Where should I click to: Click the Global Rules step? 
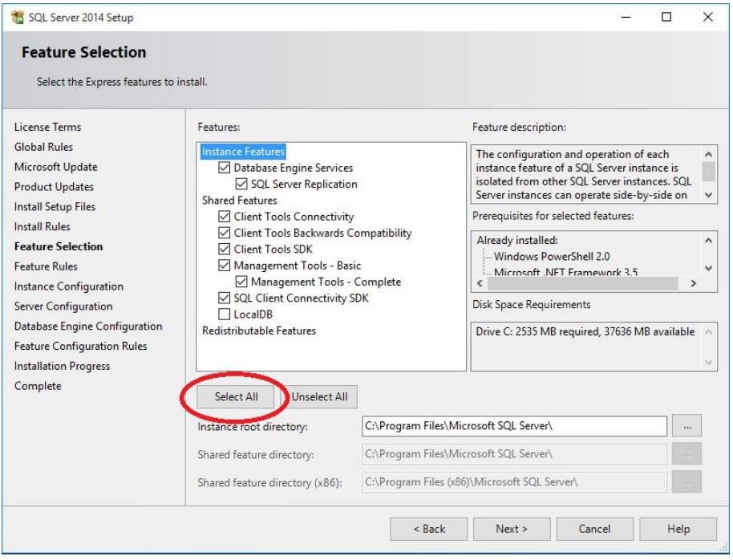43,147
